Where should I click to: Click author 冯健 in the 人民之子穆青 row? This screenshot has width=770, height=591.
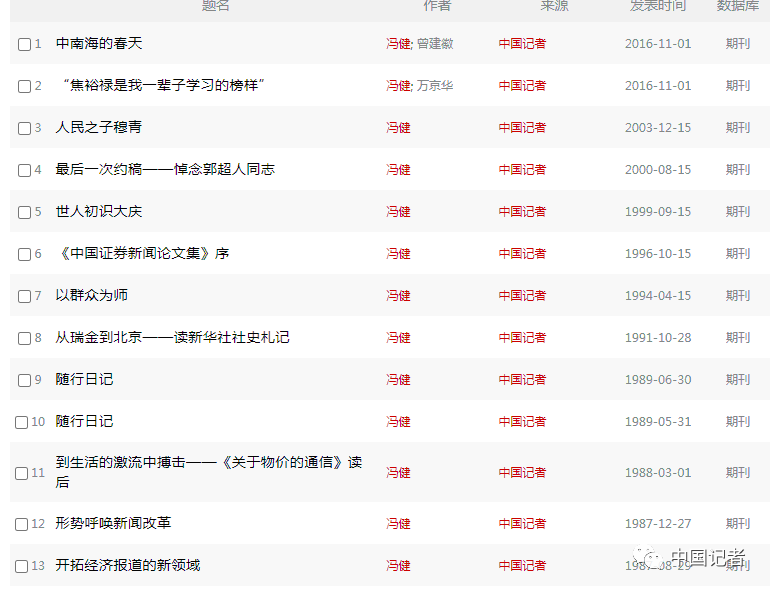pyautogui.click(x=398, y=128)
